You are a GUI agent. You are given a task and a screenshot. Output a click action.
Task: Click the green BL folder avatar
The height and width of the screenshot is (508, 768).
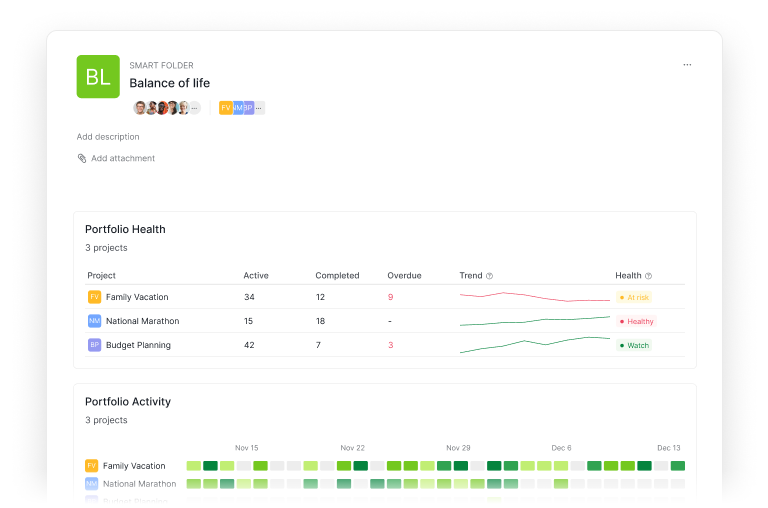point(98,76)
